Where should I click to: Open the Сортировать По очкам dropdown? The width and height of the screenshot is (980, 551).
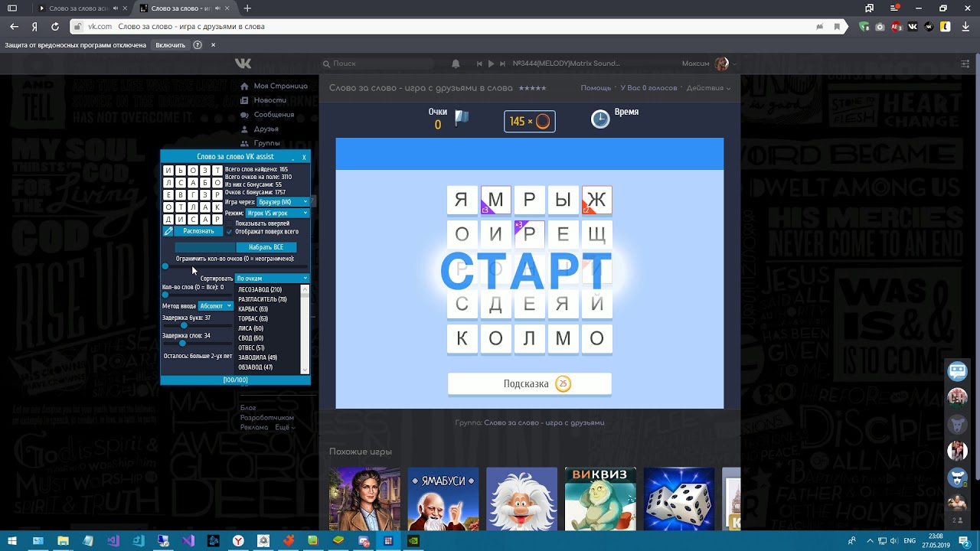tap(272, 279)
